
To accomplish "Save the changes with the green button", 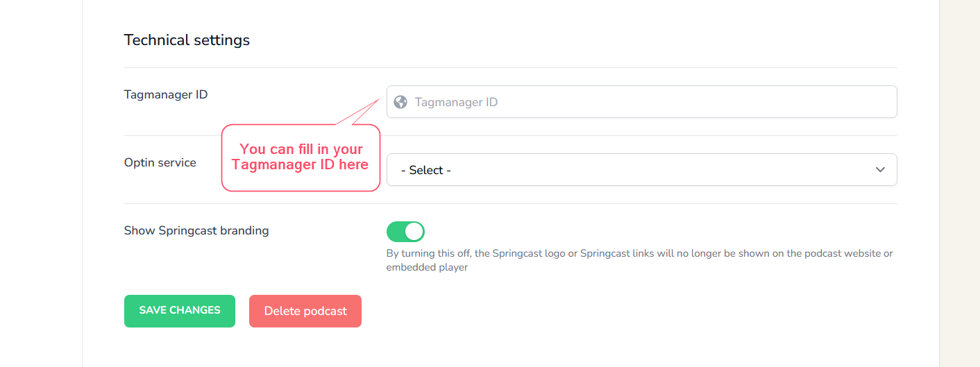I will point(180,311).
